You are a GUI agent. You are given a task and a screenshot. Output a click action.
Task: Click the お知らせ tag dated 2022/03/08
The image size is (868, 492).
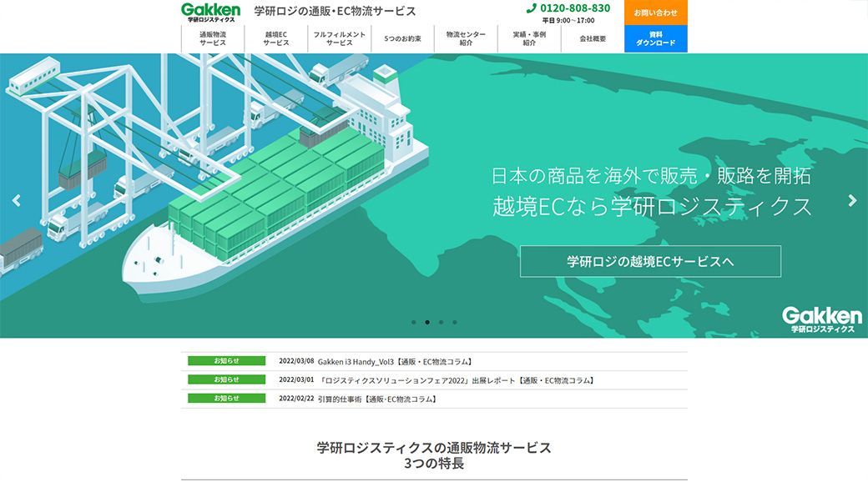[x=226, y=361]
